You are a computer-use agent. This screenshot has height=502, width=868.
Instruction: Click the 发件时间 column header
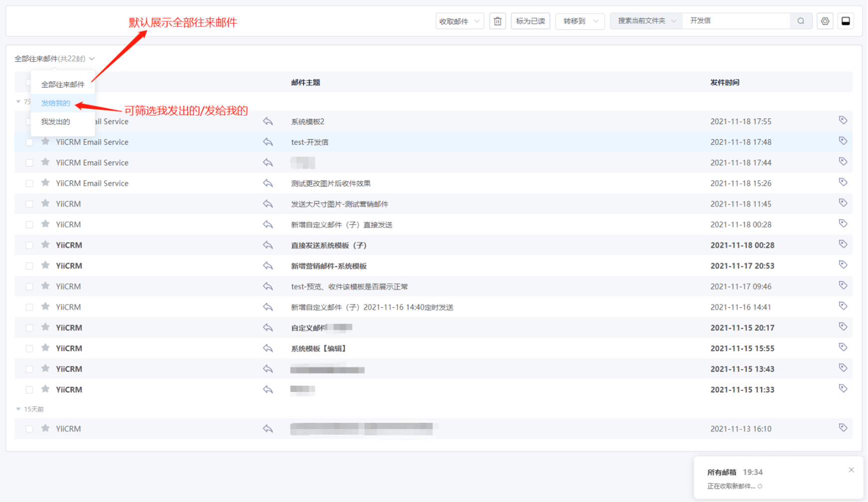[725, 82]
